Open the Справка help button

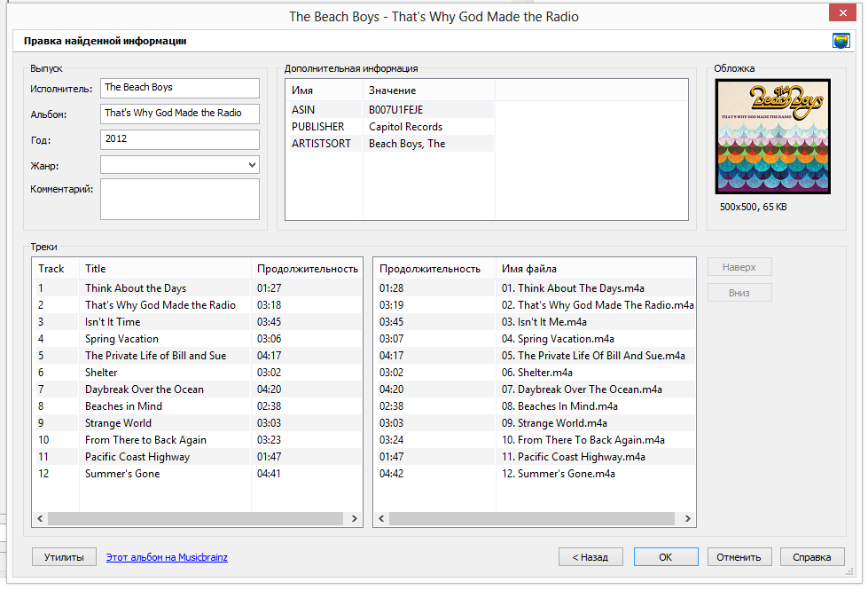[x=811, y=557]
